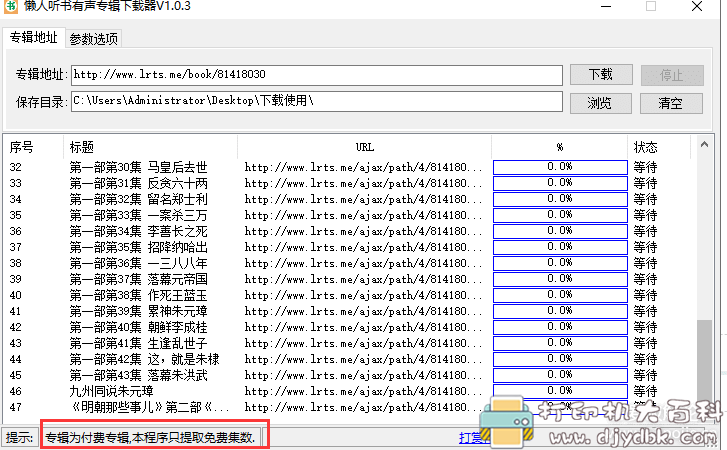Select row 第一部第30集 马皇后去世
727x450 pixels.
(347, 167)
